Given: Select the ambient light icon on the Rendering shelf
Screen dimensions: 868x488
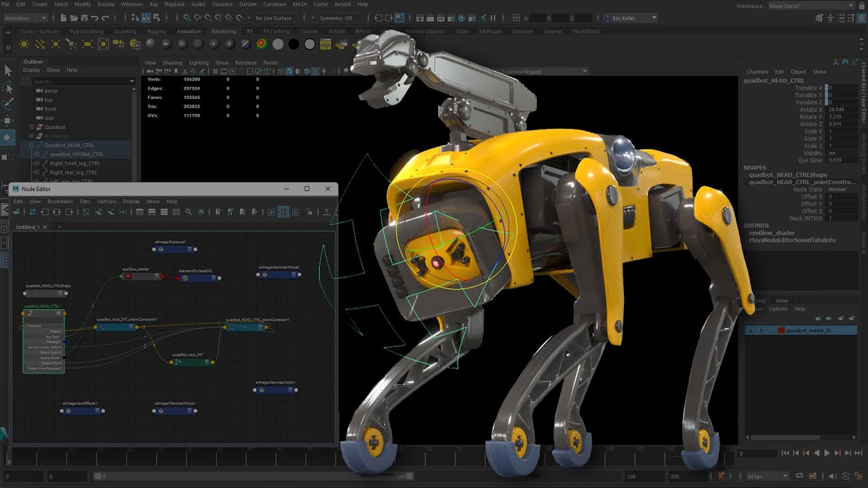Looking at the screenshot, I should [x=24, y=44].
